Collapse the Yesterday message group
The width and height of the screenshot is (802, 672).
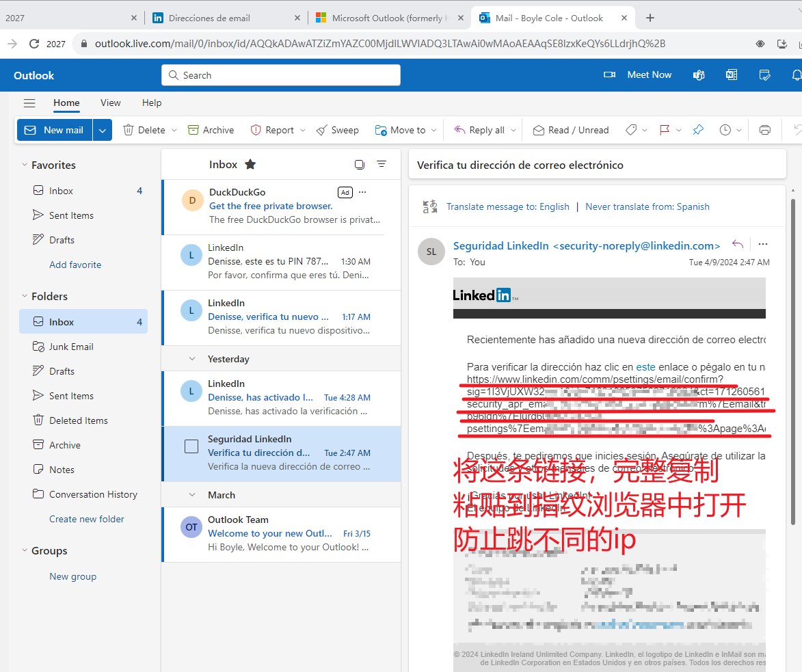[x=192, y=359]
